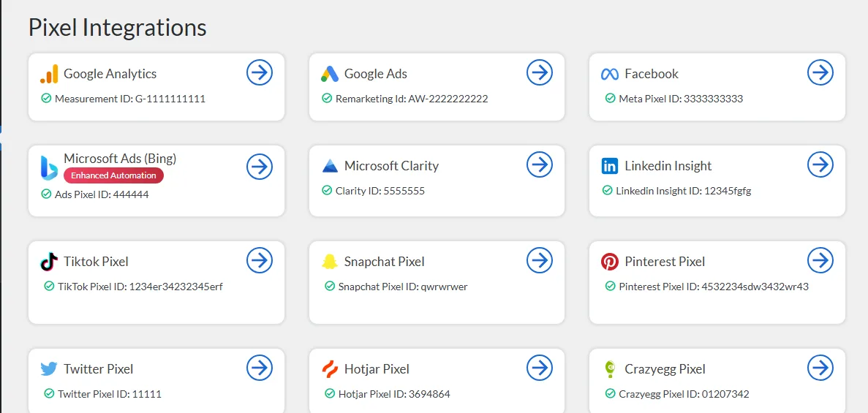Click the Enhanced Automation badge
The width and height of the screenshot is (868, 413).
point(113,175)
